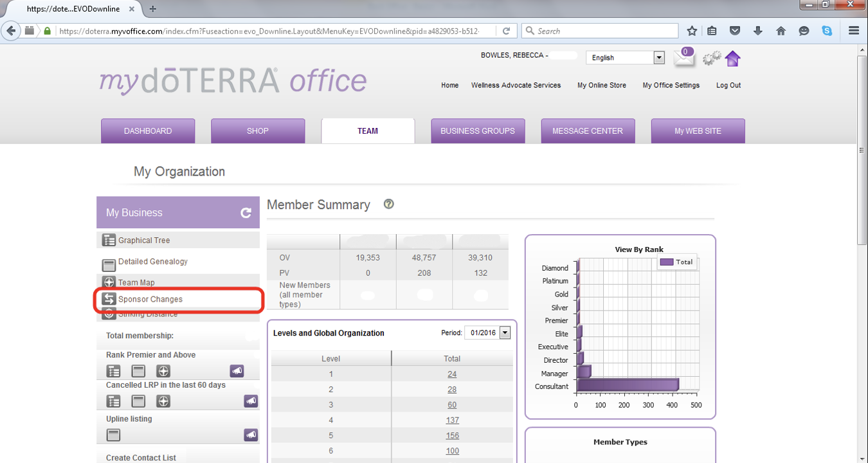Viewport: 868px width, 463px height.
Task: Click the Detailed Genealogy list icon
Action: point(109,265)
